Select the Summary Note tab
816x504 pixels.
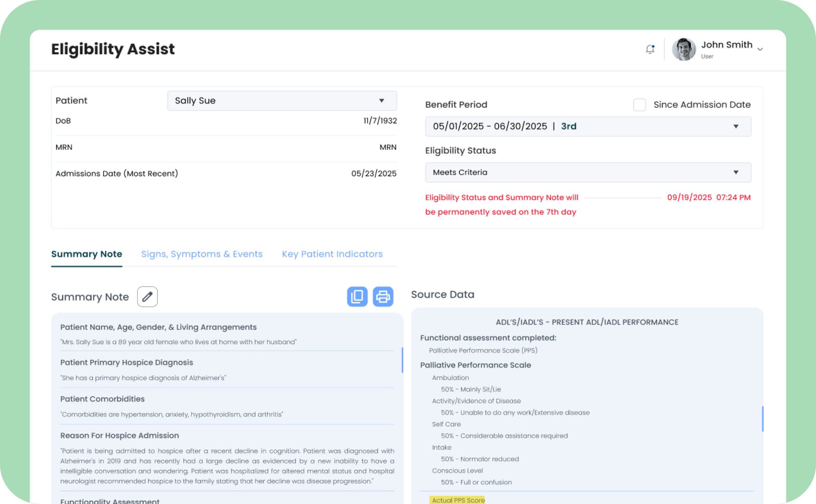point(86,254)
